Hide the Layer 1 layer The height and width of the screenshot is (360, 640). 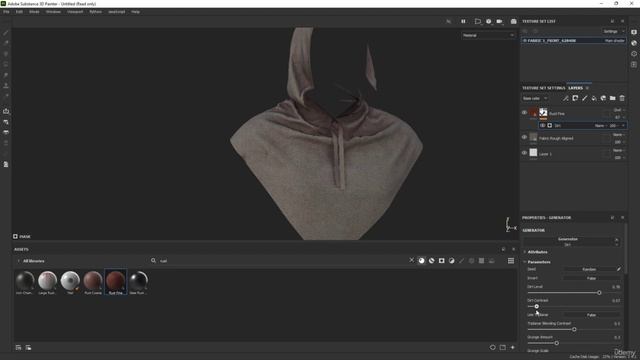(524, 153)
